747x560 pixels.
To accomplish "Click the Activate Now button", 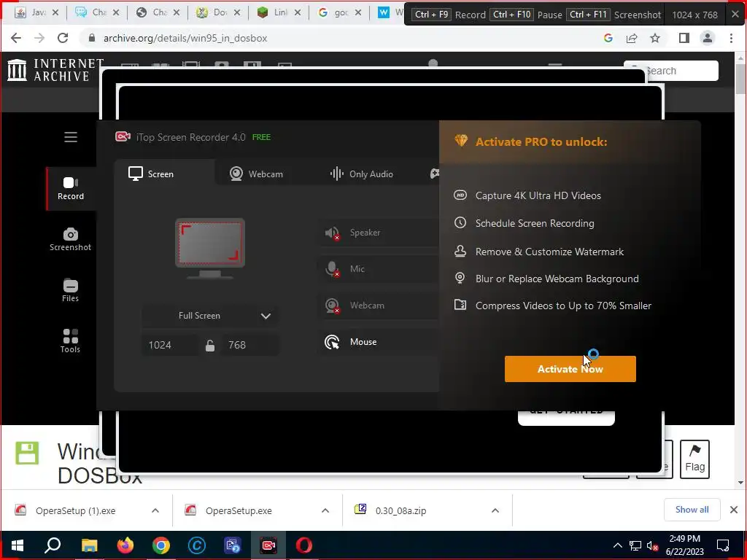I will 570,369.
